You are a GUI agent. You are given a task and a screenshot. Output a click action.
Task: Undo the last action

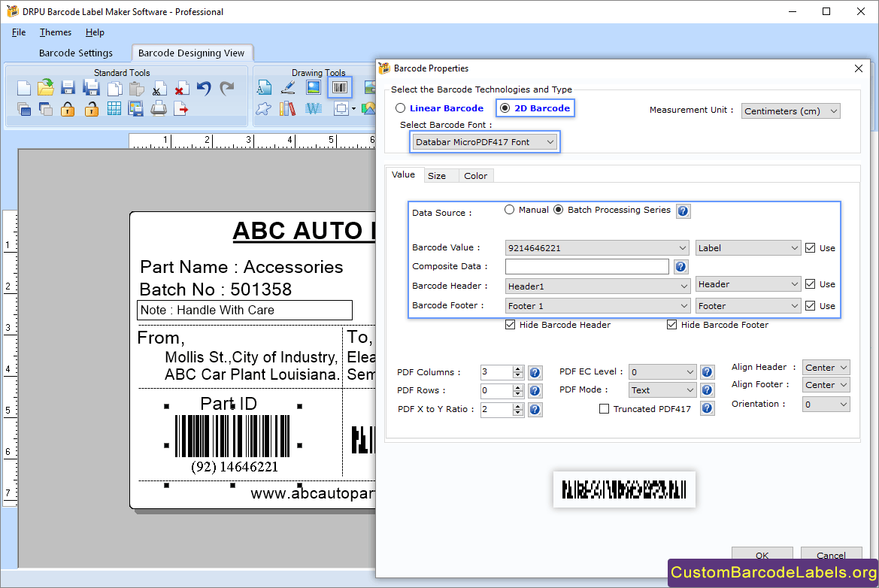tap(204, 88)
